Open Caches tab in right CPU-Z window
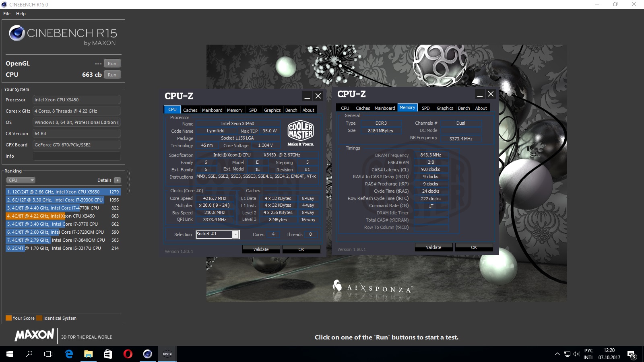 [x=363, y=108]
